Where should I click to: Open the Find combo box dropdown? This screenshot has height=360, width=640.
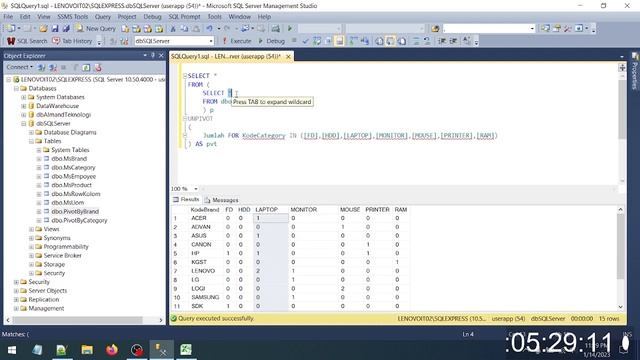(x=532, y=29)
